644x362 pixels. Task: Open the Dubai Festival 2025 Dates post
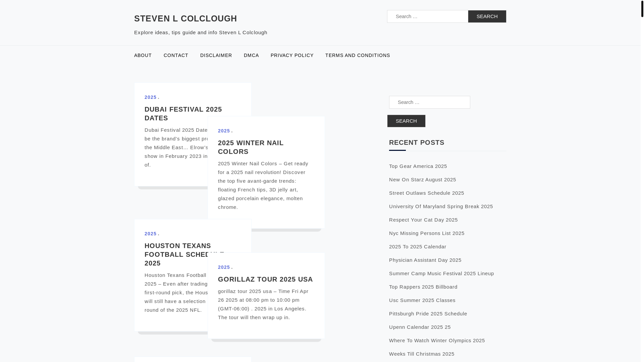coord(183,114)
